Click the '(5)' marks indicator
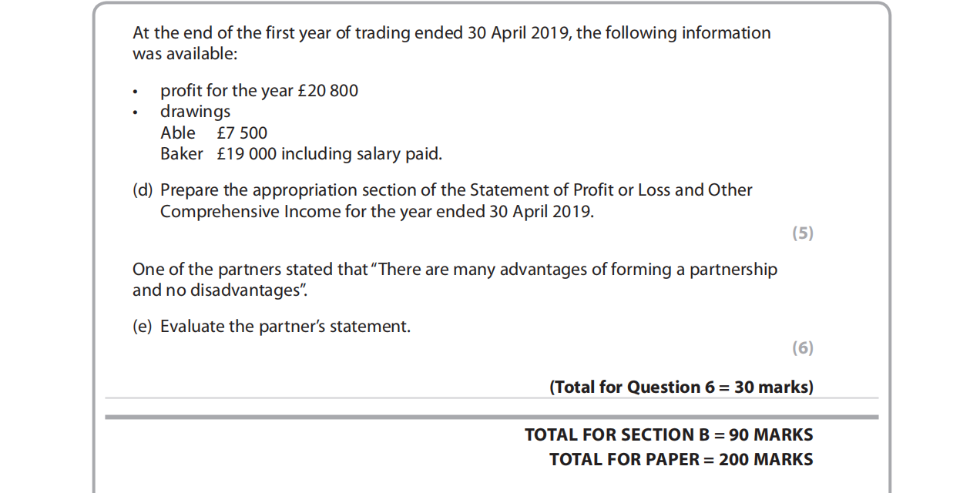Viewport: 980px width, 493px height. pyautogui.click(x=802, y=233)
